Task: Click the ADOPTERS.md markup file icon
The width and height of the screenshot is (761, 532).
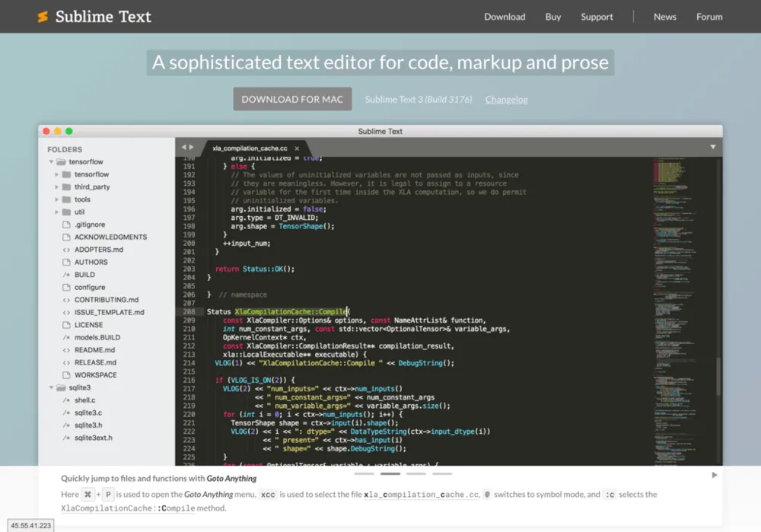Action: pyautogui.click(x=66, y=250)
